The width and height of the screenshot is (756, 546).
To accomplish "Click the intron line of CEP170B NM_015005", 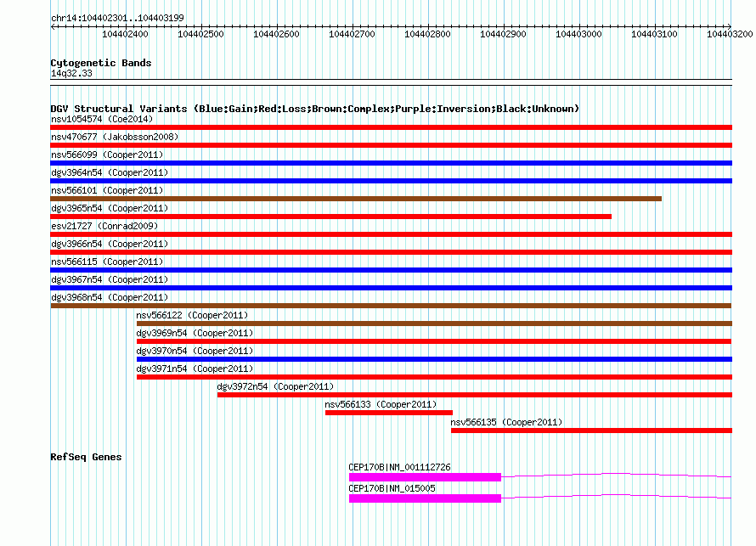I will (616, 495).
